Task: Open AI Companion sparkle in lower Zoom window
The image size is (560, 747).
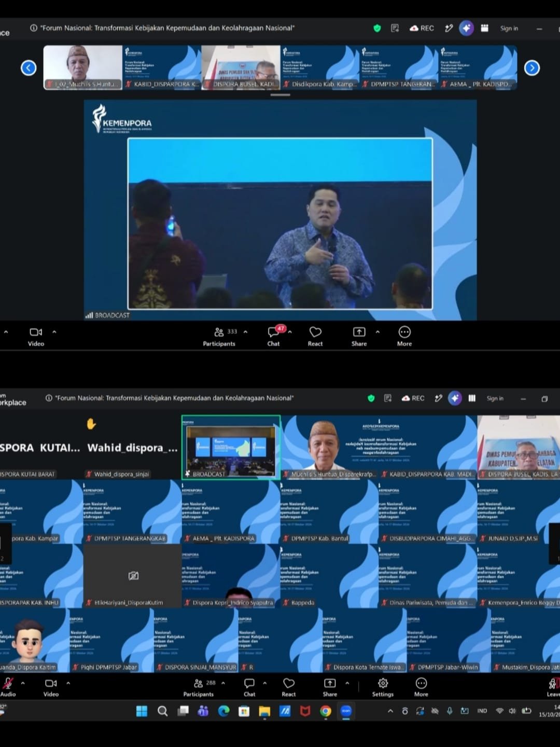Action: (455, 398)
